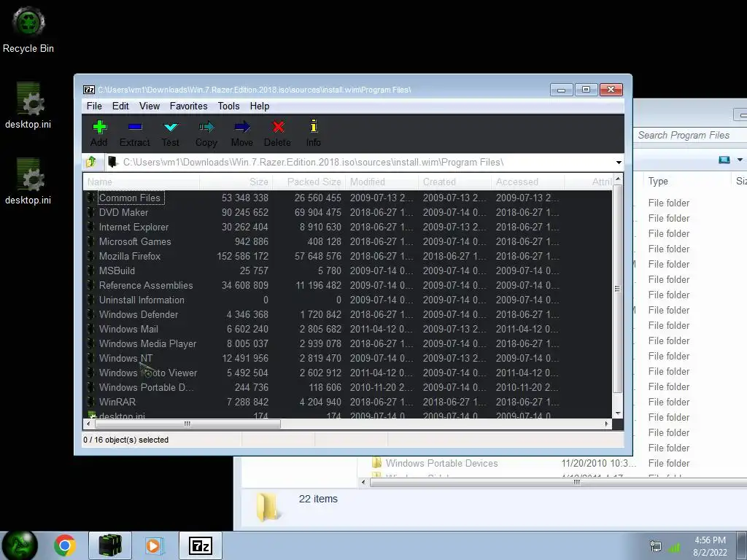Screen dimensions: 747x560
Task: Sort by the Modified column header
Action: [x=382, y=182]
